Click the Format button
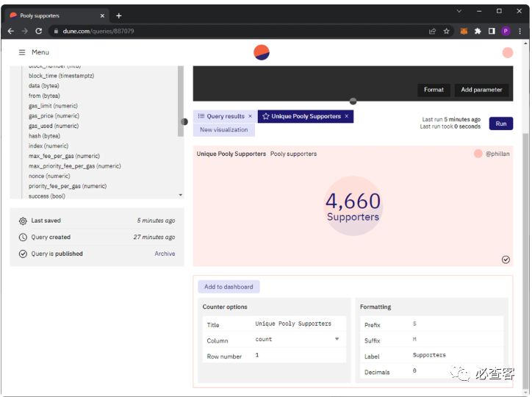532x397 pixels. coord(434,90)
